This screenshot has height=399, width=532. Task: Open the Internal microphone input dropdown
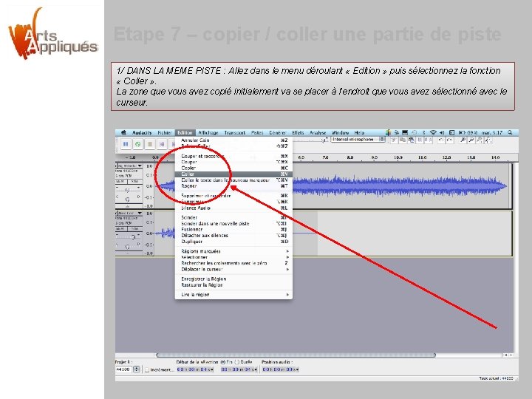click(358, 140)
